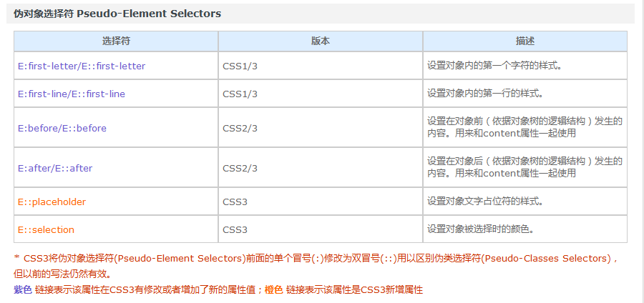
Task: Click the 描述 column header
Action: point(525,41)
